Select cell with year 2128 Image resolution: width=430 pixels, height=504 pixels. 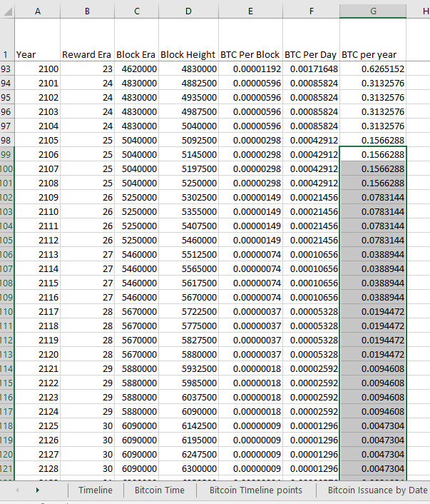click(x=37, y=468)
